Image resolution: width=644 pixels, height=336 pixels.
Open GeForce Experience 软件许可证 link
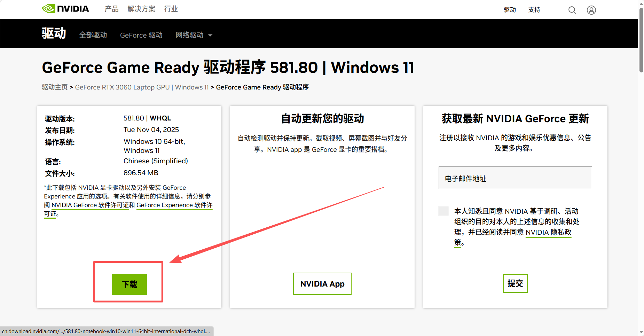[x=174, y=205]
